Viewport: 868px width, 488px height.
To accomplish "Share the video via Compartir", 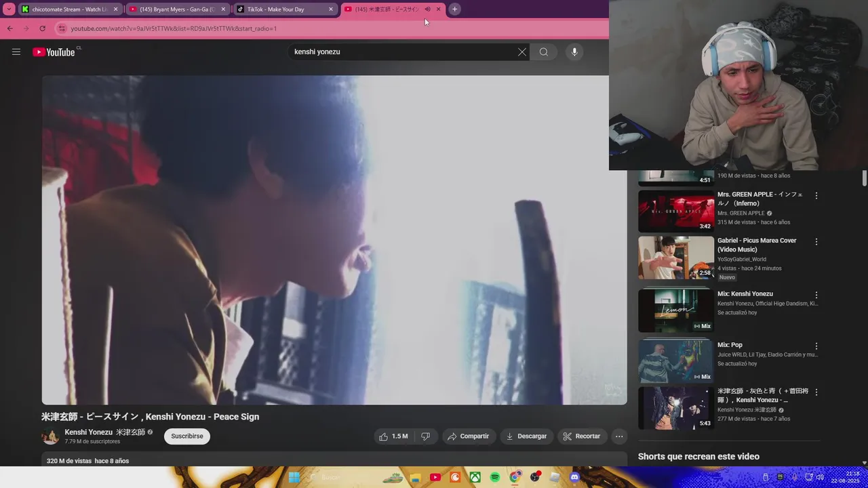I will click(x=469, y=436).
